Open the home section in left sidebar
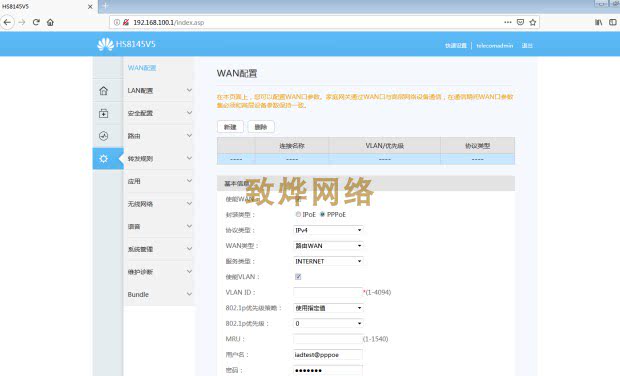 point(104,91)
